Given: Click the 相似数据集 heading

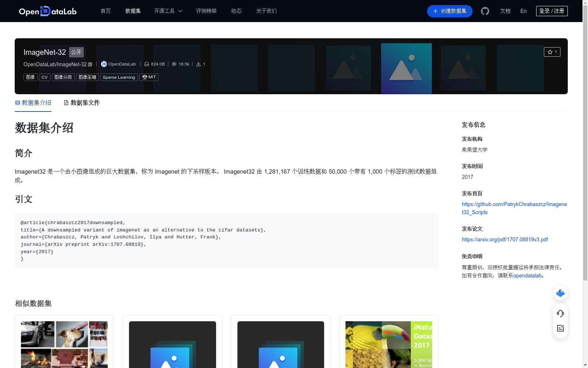Looking at the screenshot, I should click(x=33, y=304).
